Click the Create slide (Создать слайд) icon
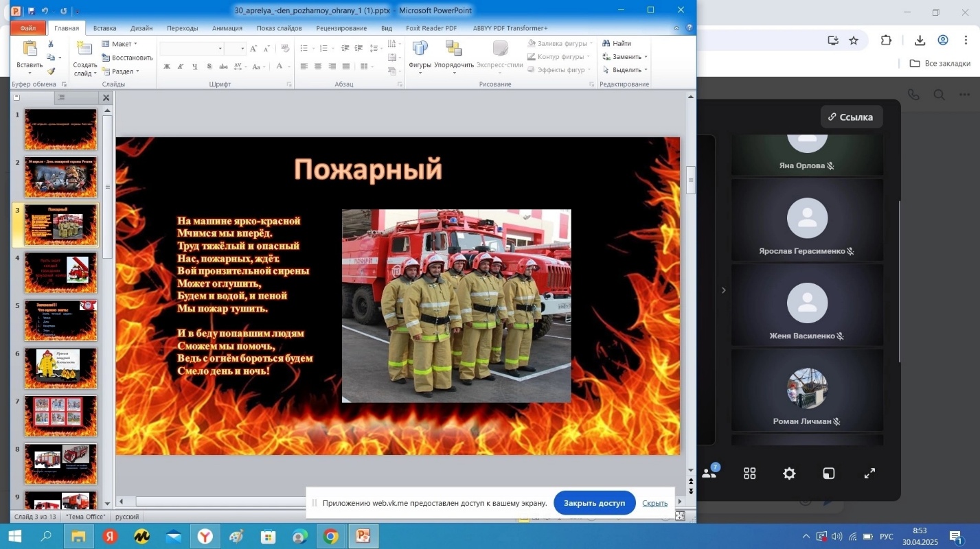The width and height of the screenshot is (980, 549). (x=84, y=49)
